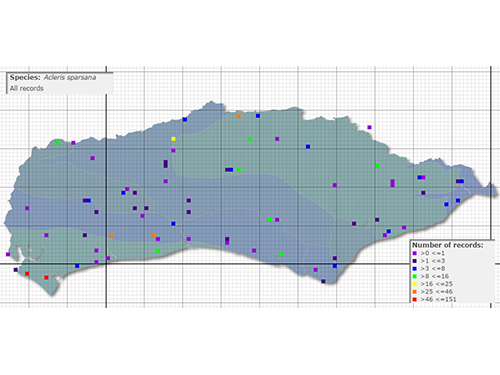
Task: Click the 'Species:' label
Action: [25, 77]
